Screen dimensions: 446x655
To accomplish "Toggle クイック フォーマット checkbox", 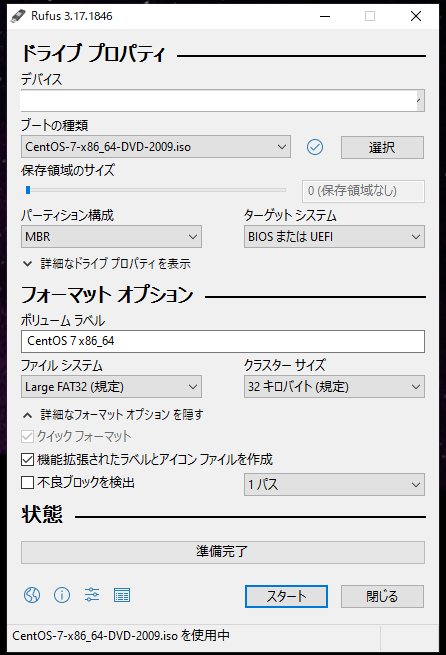I will (27, 437).
